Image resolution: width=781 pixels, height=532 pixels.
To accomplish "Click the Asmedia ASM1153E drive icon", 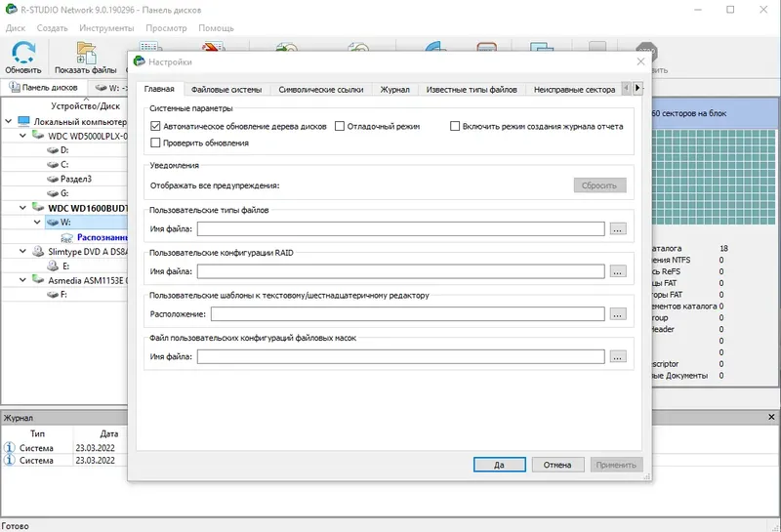I will pyautogui.click(x=38, y=280).
